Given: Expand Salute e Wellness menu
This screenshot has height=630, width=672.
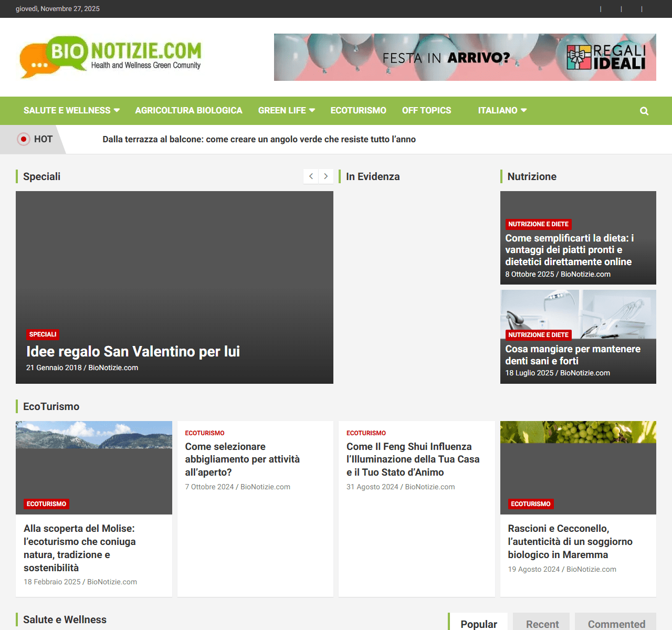Looking at the screenshot, I should pyautogui.click(x=71, y=111).
